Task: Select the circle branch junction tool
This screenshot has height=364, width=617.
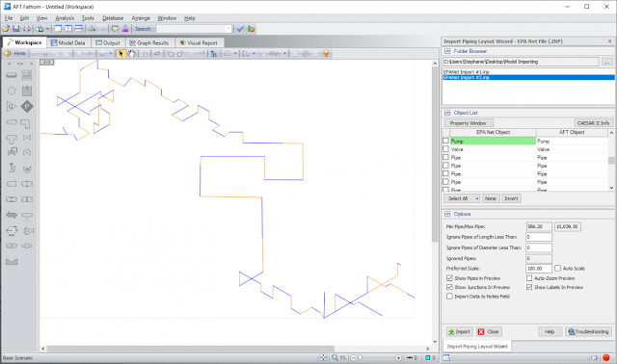Action: [x=12, y=91]
